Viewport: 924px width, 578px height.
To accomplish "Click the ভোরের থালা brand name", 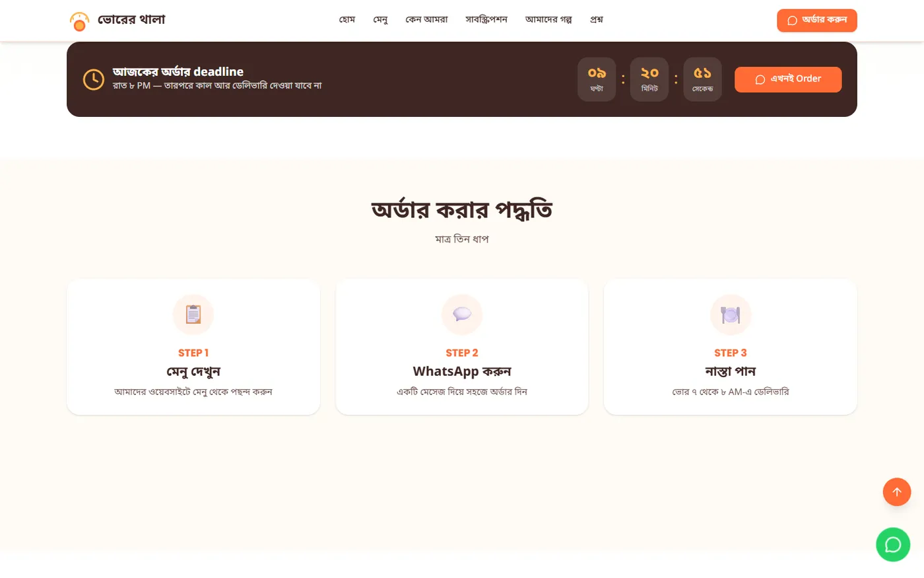I will point(131,20).
